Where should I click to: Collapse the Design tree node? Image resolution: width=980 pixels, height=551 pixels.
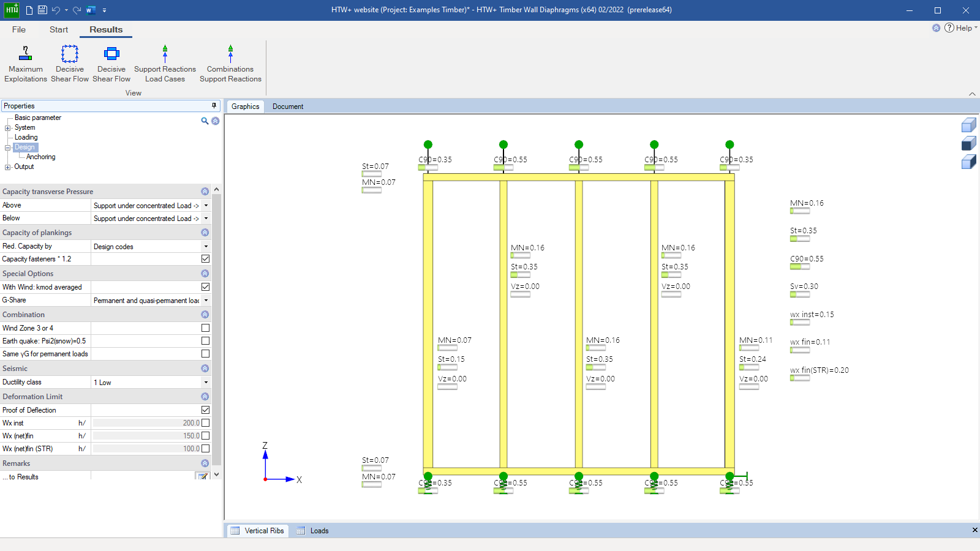point(7,148)
